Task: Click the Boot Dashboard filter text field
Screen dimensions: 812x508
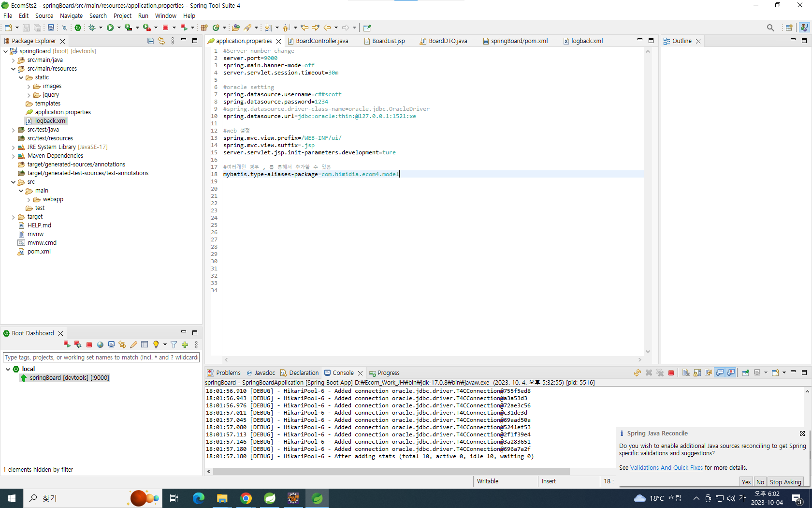Action: point(101,358)
